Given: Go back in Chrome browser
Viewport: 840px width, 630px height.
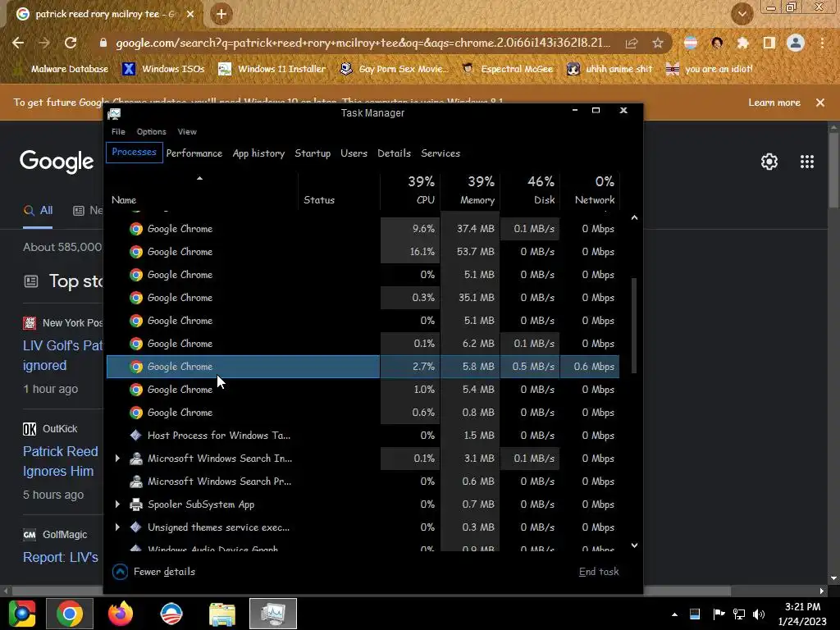Looking at the screenshot, I should point(18,43).
